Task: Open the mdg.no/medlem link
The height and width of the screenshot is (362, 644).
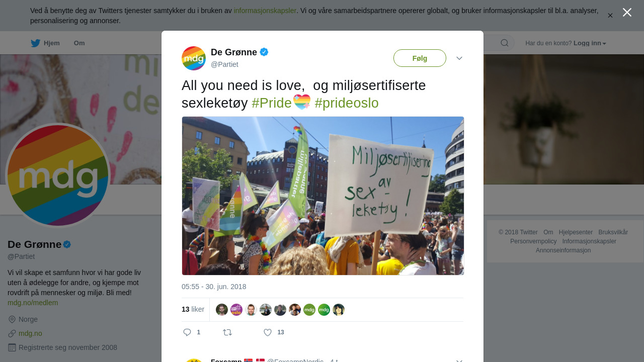Action: (x=33, y=303)
